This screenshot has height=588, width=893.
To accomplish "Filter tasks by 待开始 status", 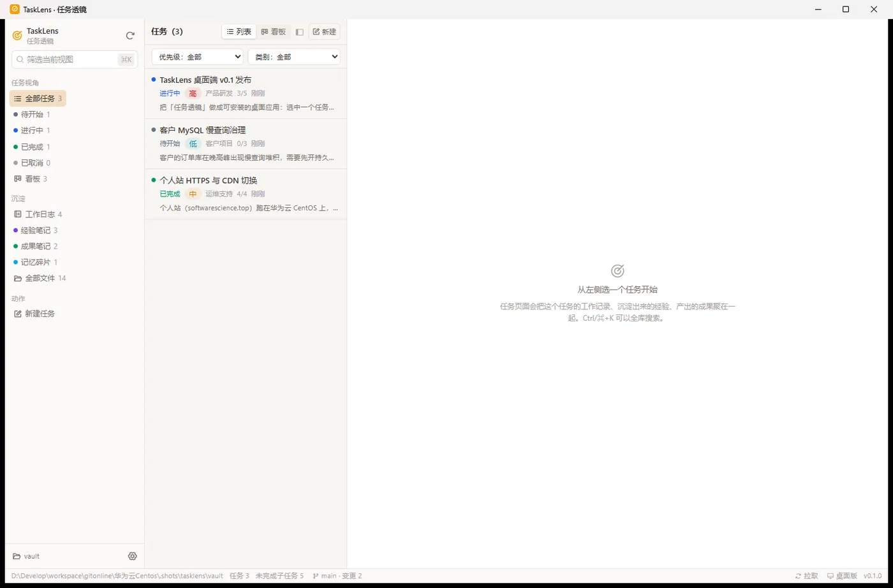I will pyautogui.click(x=31, y=115).
